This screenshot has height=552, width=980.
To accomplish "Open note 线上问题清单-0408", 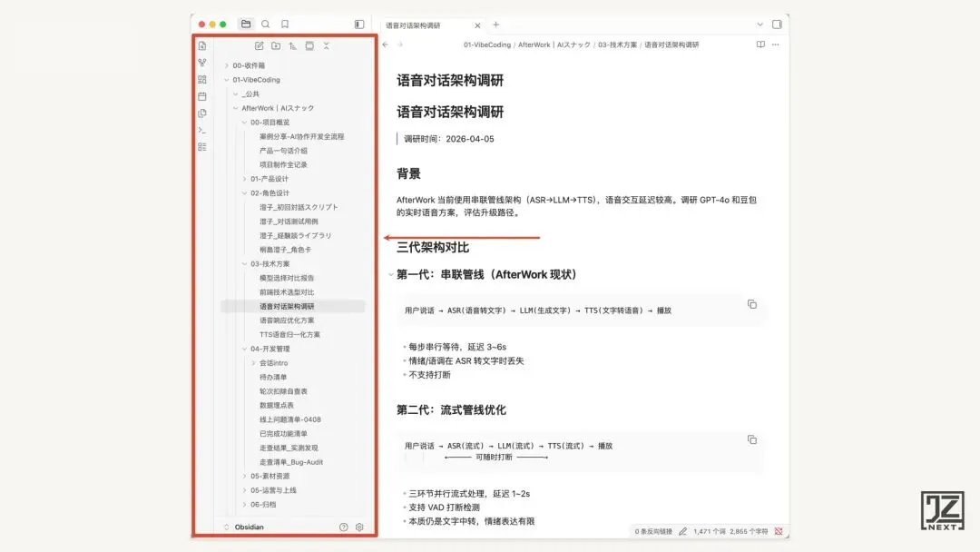I will point(290,420).
